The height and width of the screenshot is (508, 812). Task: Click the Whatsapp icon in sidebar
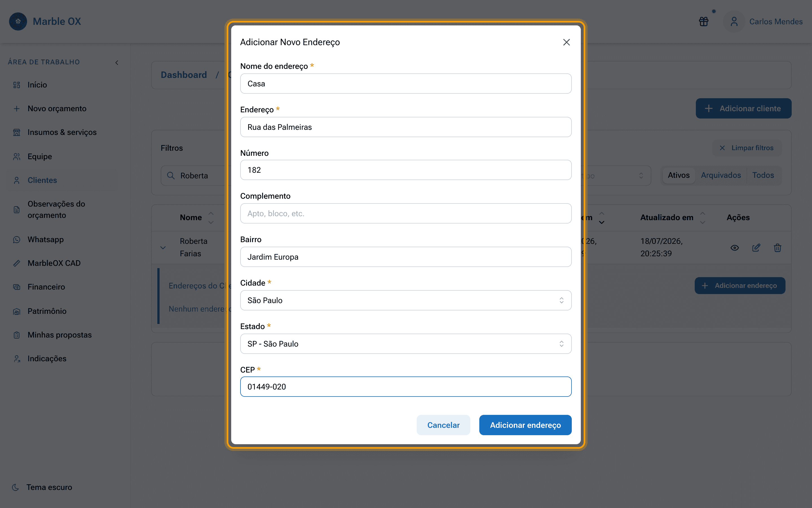[x=16, y=240]
